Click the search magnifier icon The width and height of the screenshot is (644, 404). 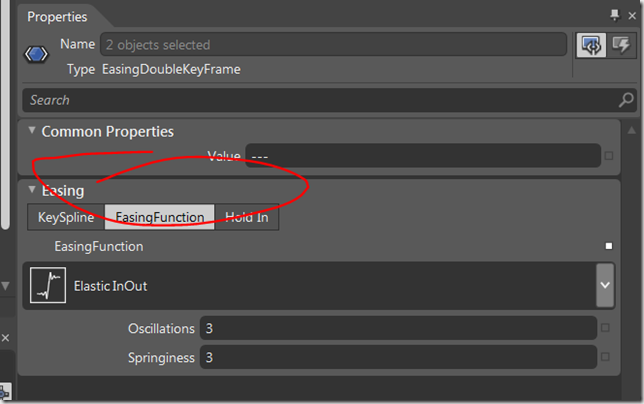[x=626, y=100]
